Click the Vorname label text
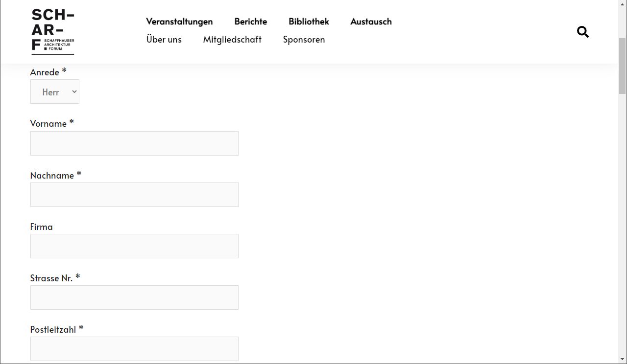This screenshot has height=364, width=627. tap(48, 124)
